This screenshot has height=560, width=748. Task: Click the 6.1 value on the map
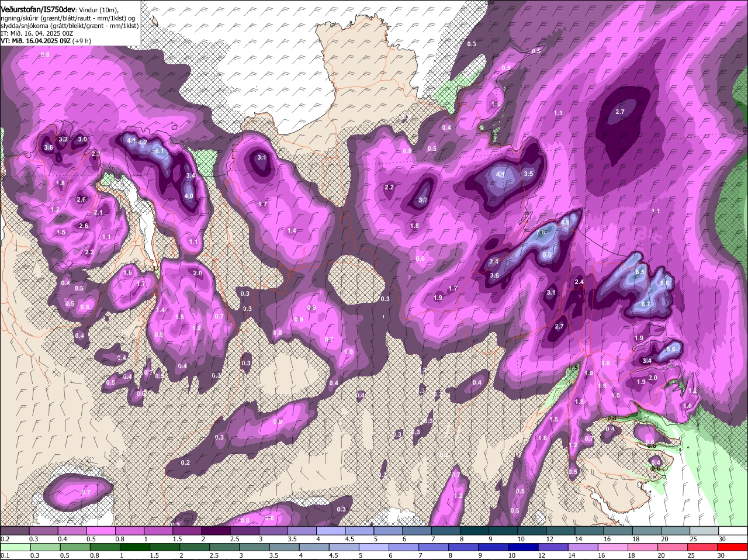click(x=161, y=151)
